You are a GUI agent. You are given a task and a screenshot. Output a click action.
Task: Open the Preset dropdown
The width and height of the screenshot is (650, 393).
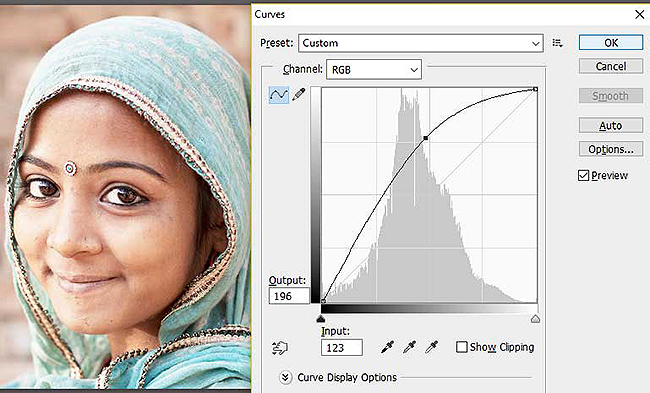(x=420, y=43)
